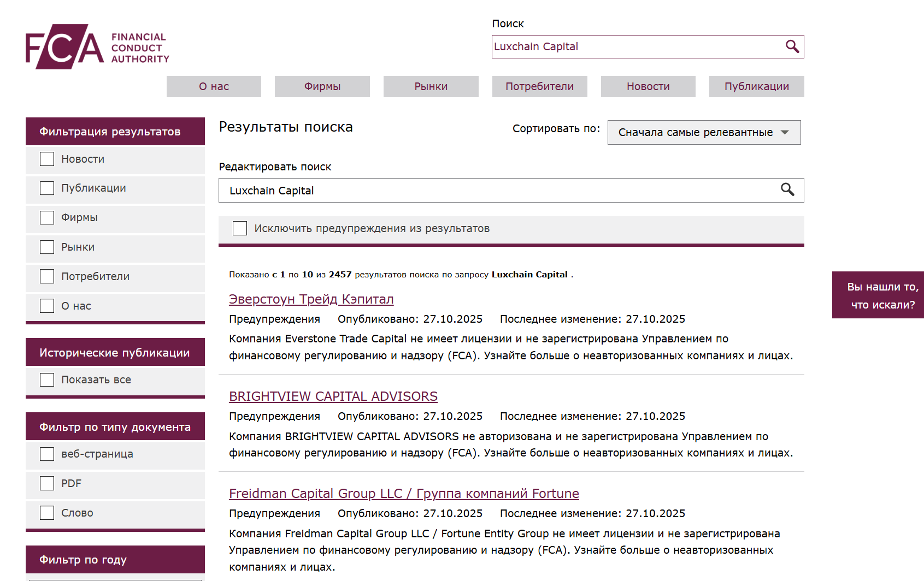Check the 'Рынки' filter checkbox
Viewport: 924px width, 581px height.
(46, 246)
